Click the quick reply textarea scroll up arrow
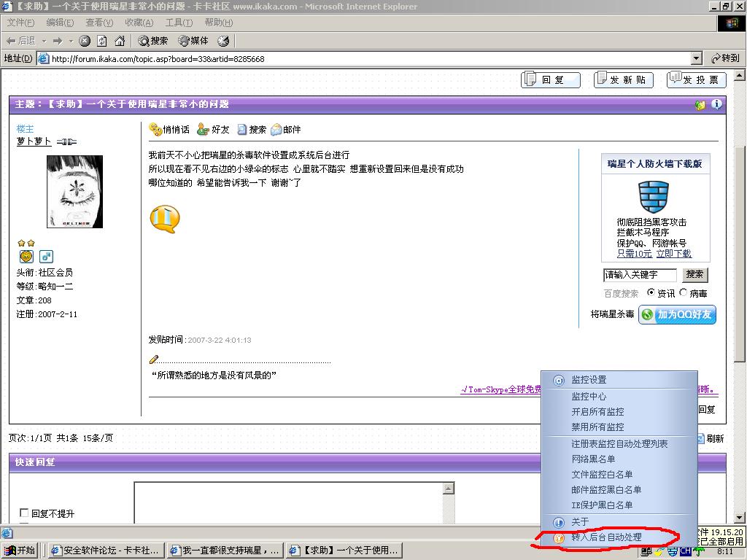Image resolution: width=747 pixels, height=560 pixels. (449, 489)
